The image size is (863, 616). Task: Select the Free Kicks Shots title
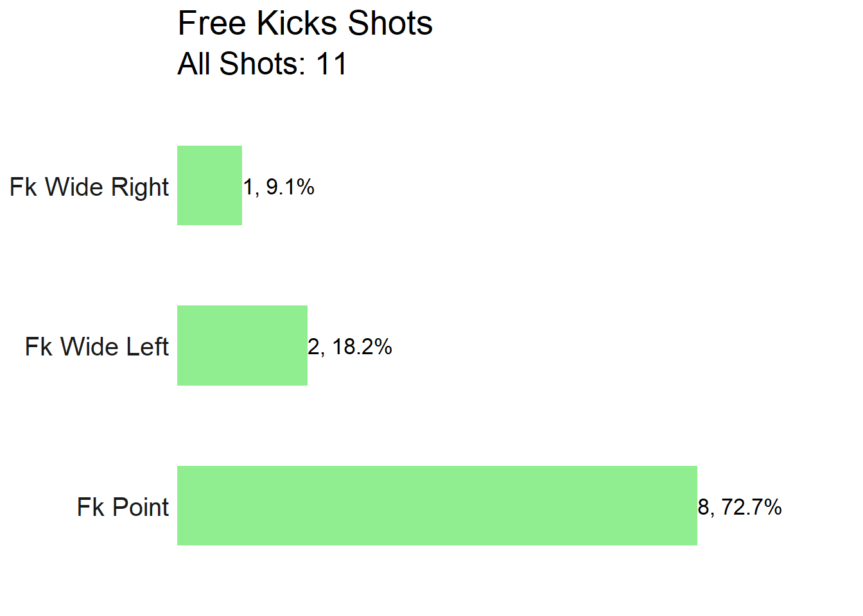pos(305,24)
